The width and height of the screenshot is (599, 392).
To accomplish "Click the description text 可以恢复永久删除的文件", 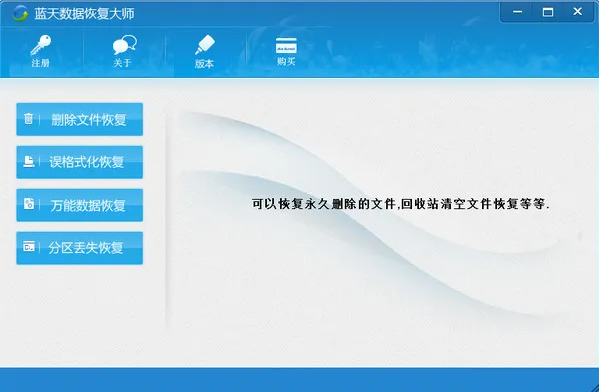I will [x=324, y=204].
